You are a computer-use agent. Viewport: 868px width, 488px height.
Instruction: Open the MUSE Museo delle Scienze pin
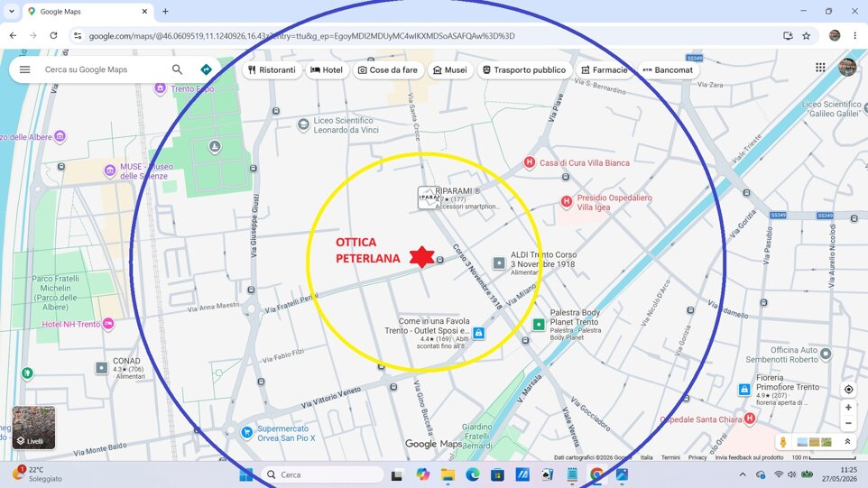coord(110,170)
